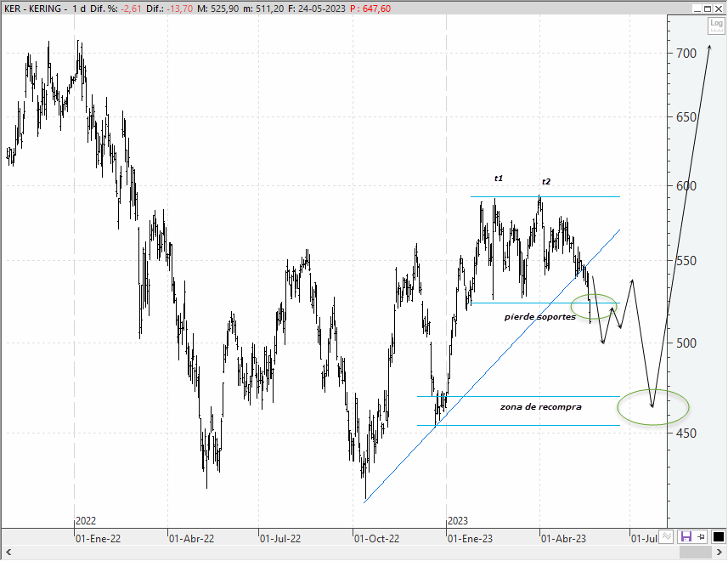Select the 't1' chart annotation
The height and width of the screenshot is (561, 728).
[x=499, y=178]
